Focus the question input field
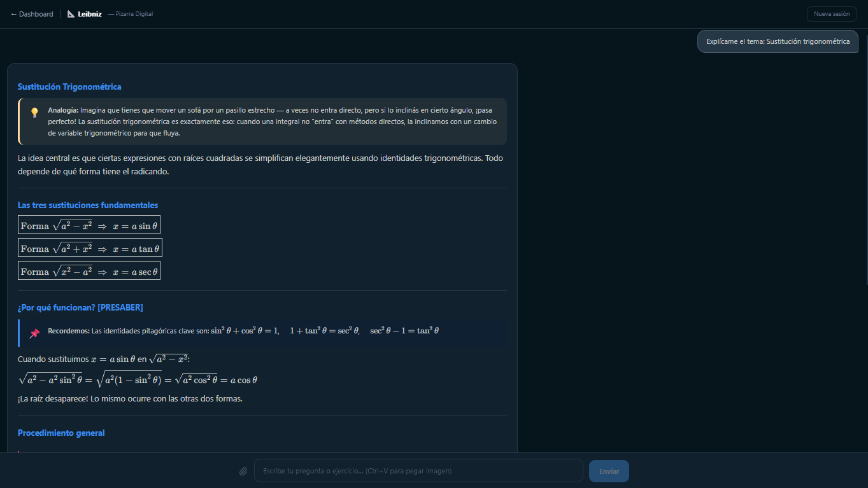 418,471
